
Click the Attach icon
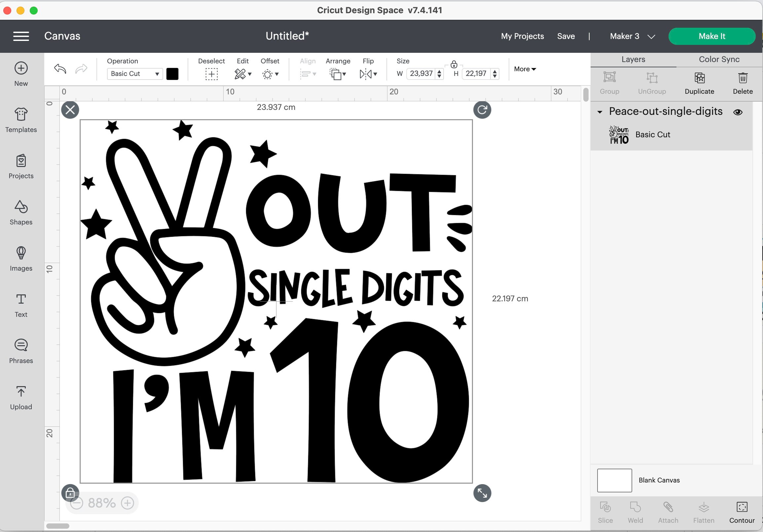(668, 512)
